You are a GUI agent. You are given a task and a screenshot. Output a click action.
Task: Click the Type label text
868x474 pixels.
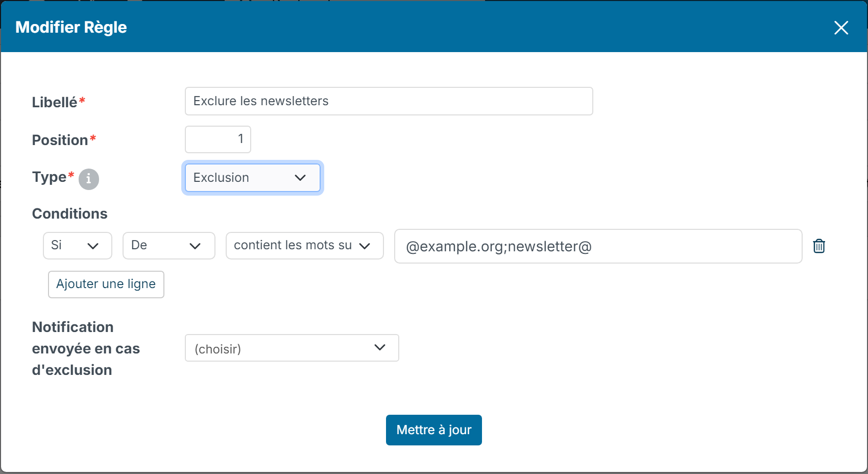(50, 177)
